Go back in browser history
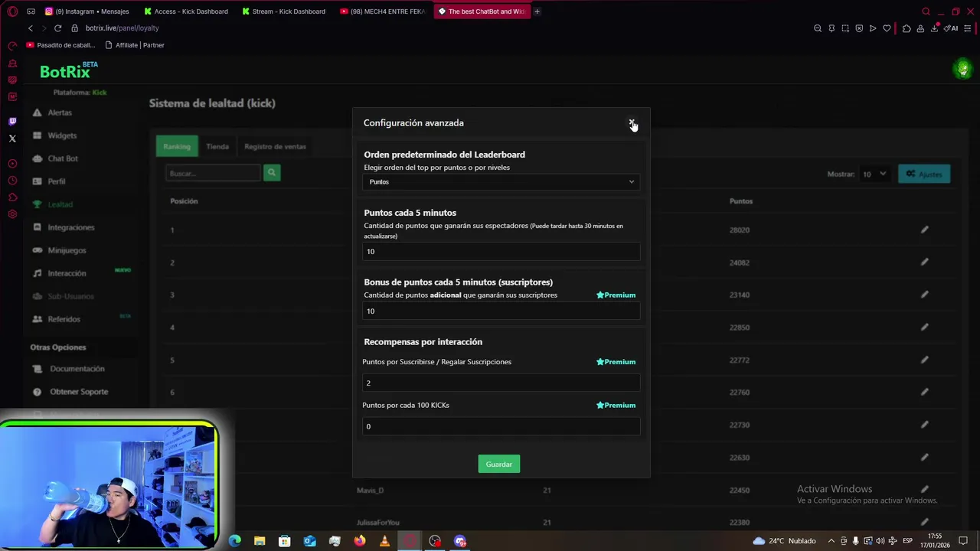 [x=31, y=28]
